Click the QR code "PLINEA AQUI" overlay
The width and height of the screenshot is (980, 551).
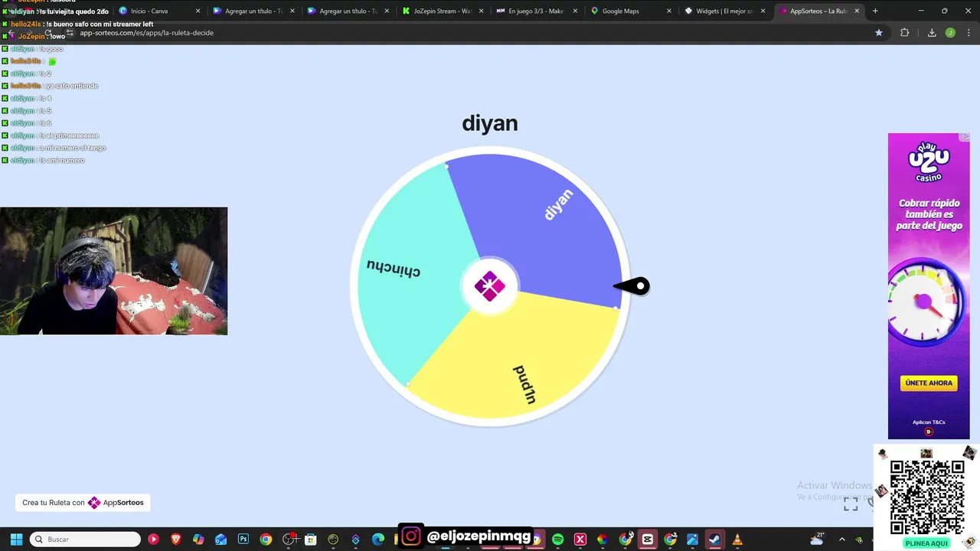pos(926,497)
